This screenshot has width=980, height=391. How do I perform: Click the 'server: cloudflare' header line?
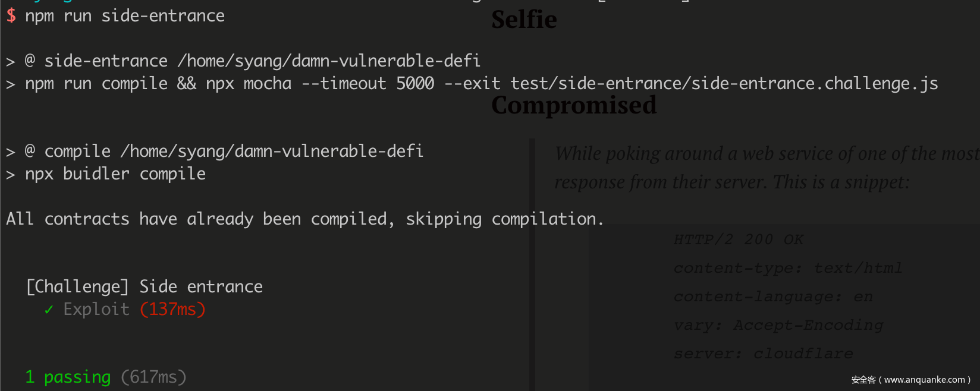(x=763, y=354)
